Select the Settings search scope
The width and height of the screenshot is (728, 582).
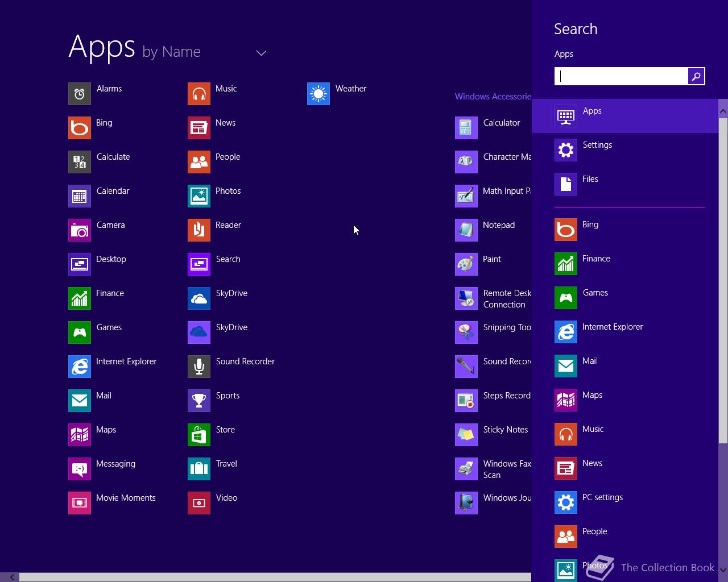pos(625,150)
